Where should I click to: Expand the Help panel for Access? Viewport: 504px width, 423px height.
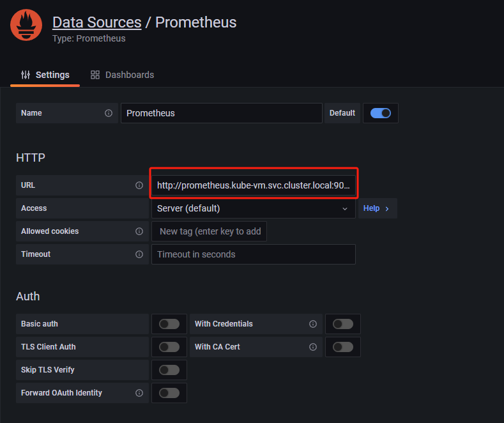pyautogui.click(x=378, y=208)
